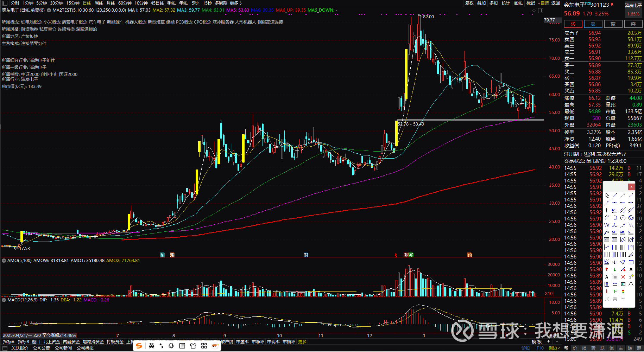
Task: Click the − zoom-out chart button
Action: click(x=557, y=341)
